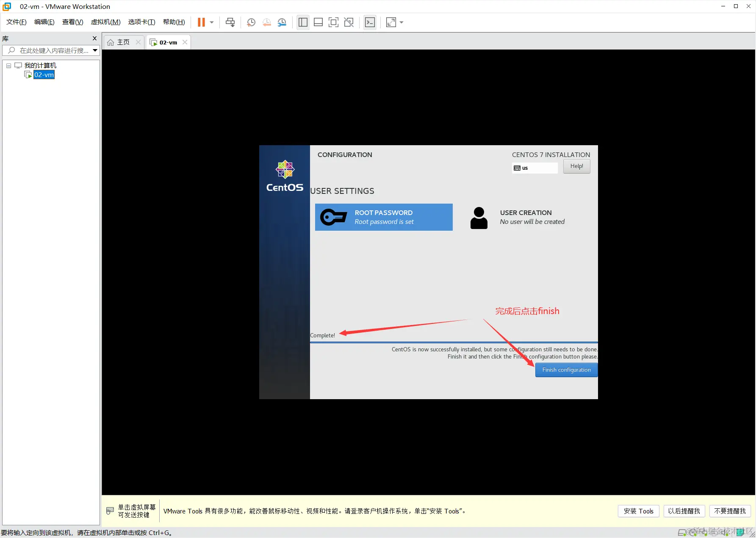Viewport: 756px width, 538px height.
Task: Toggle the thumbnail bar view icon
Action: [318, 22]
